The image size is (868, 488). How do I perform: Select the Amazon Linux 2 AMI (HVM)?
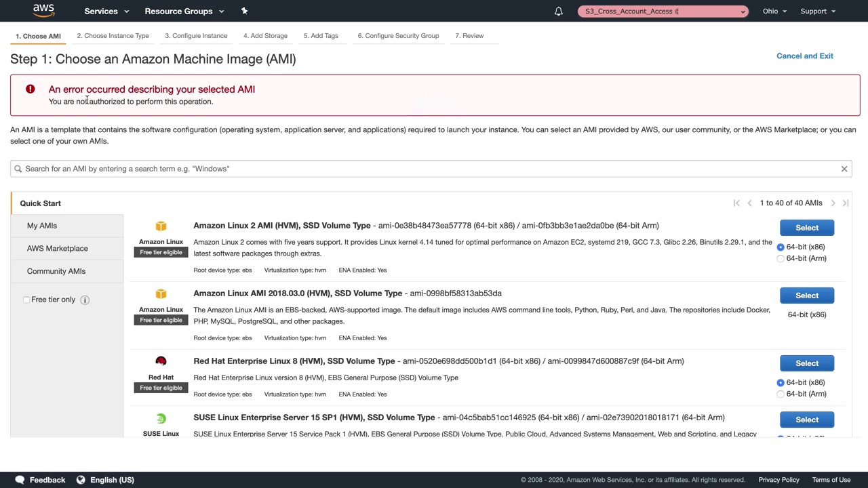(807, 228)
